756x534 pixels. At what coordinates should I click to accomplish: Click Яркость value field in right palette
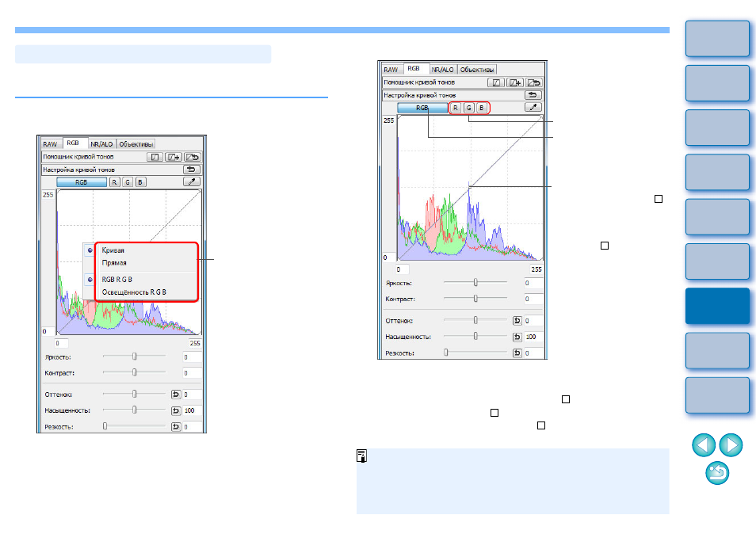pos(534,284)
